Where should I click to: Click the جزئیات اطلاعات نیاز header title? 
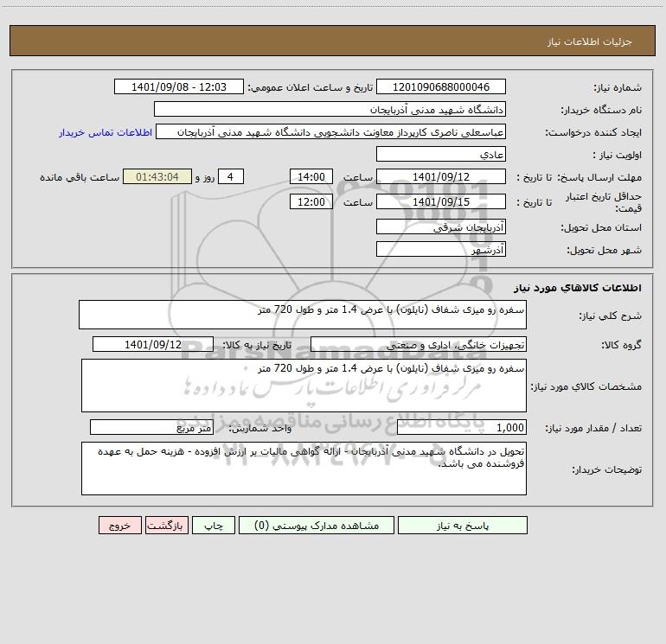point(589,41)
